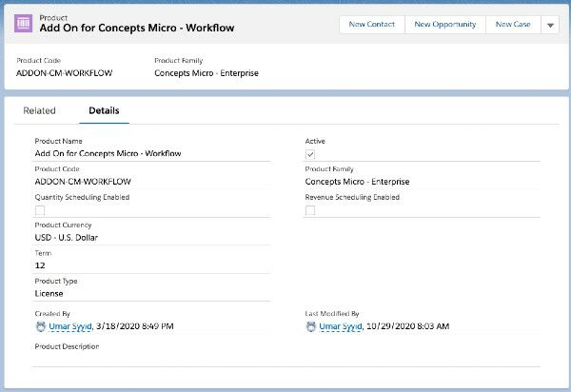571x392 pixels.
Task: Click the ADDON-CM-WORKFLOW code in Details section
Action: pyautogui.click(x=82, y=181)
